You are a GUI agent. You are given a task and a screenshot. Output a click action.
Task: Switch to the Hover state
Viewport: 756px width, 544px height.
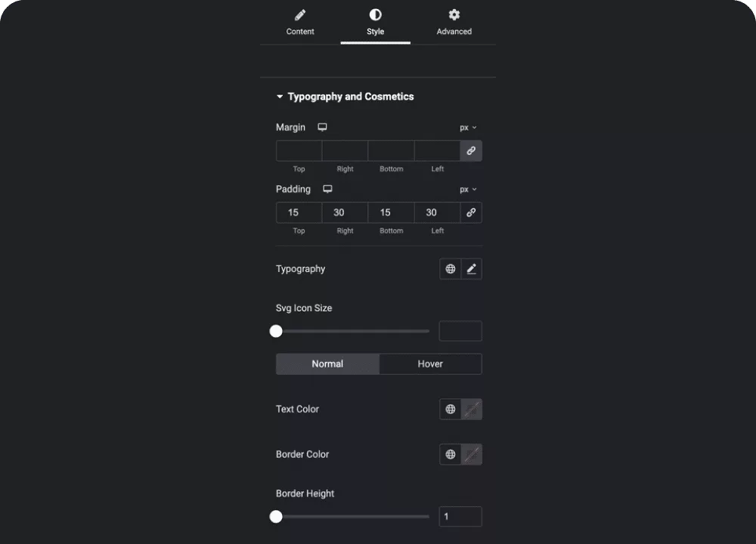click(430, 363)
